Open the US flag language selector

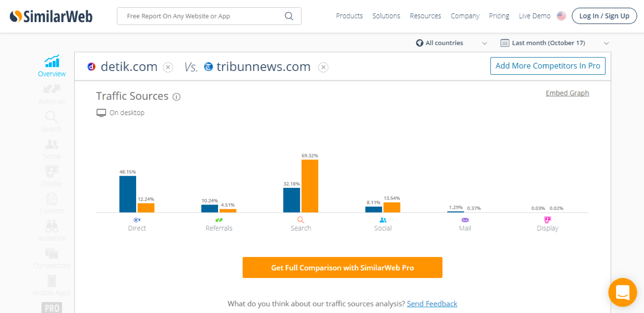(x=561, y=16)
